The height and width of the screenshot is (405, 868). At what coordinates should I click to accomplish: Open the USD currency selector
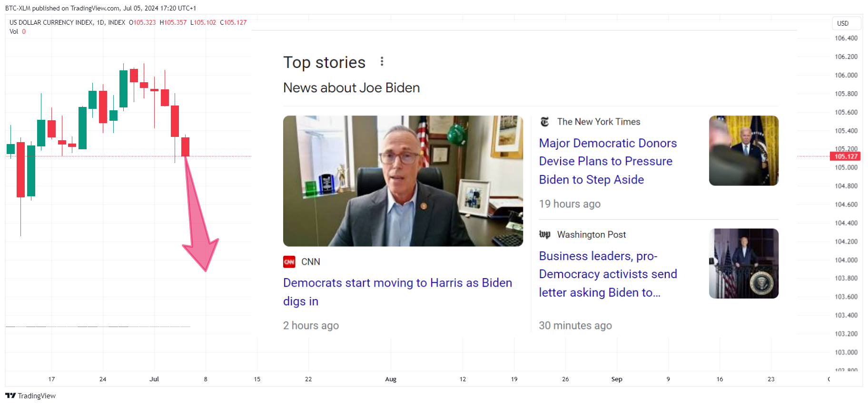pos(847,23)
